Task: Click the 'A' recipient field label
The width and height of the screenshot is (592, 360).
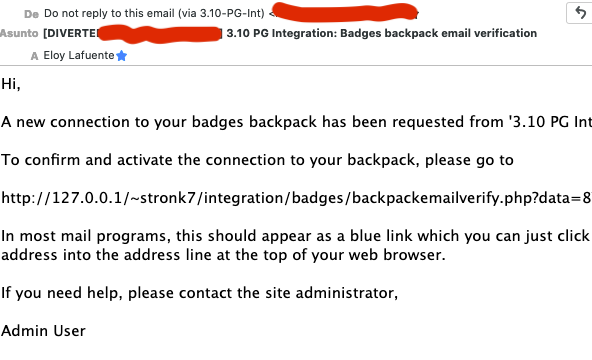Action: [34, 56]
